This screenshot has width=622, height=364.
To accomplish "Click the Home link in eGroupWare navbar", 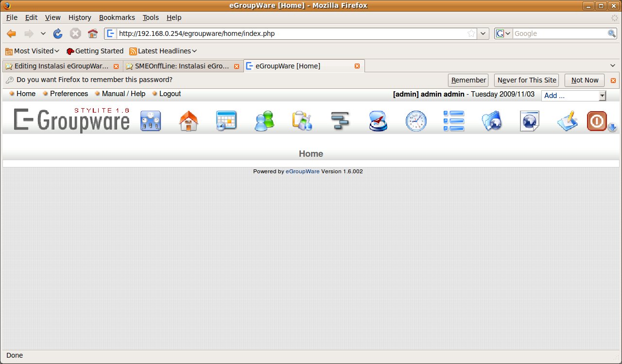I will coord(26,94).
